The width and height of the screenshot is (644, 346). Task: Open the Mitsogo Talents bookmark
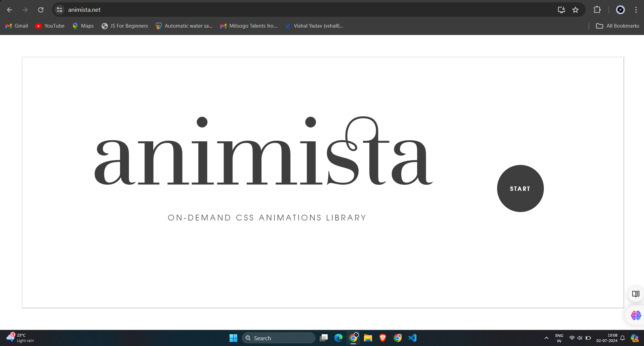pos(249,26)
